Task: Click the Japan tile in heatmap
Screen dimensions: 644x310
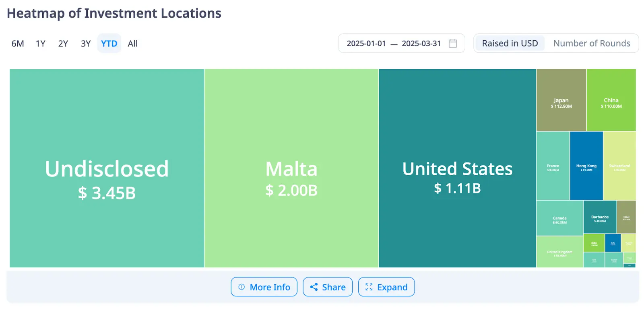Action: (561, 100)
